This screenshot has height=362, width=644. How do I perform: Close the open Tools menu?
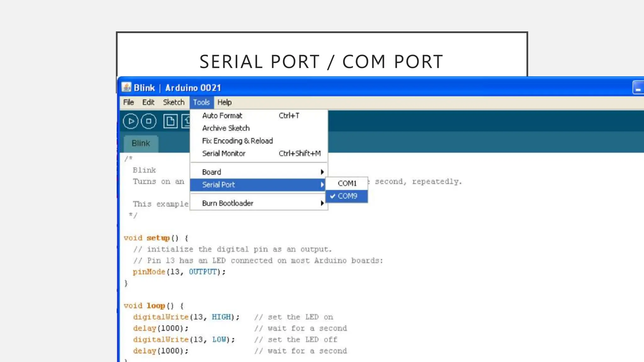201,102
